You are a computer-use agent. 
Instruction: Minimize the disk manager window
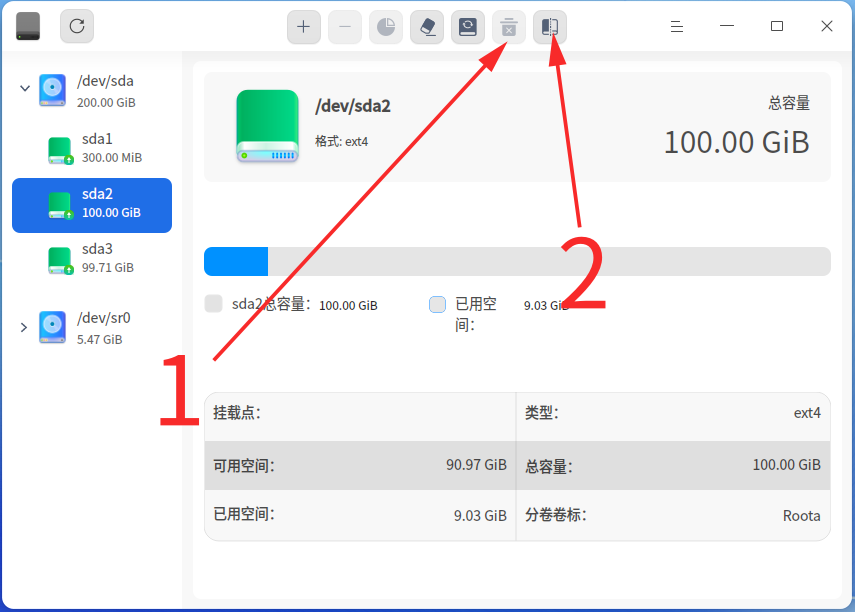coord(727,26)
